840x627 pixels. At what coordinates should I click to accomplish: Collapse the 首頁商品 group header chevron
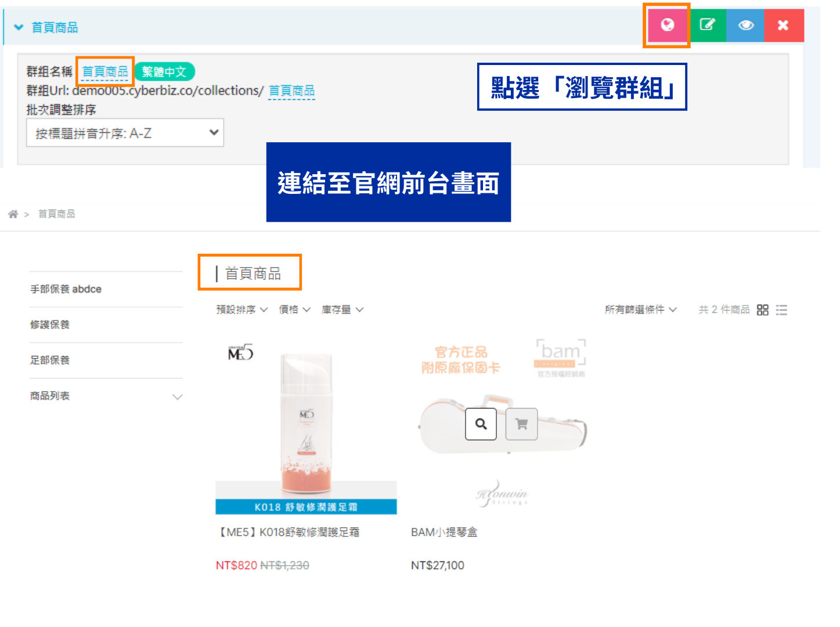pyautogui.click(x=19, y=27)
